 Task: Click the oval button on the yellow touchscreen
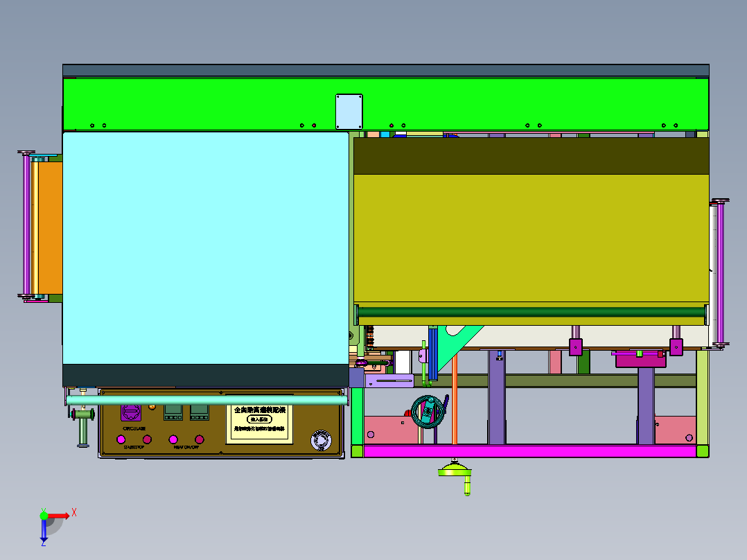coord(260,419)
